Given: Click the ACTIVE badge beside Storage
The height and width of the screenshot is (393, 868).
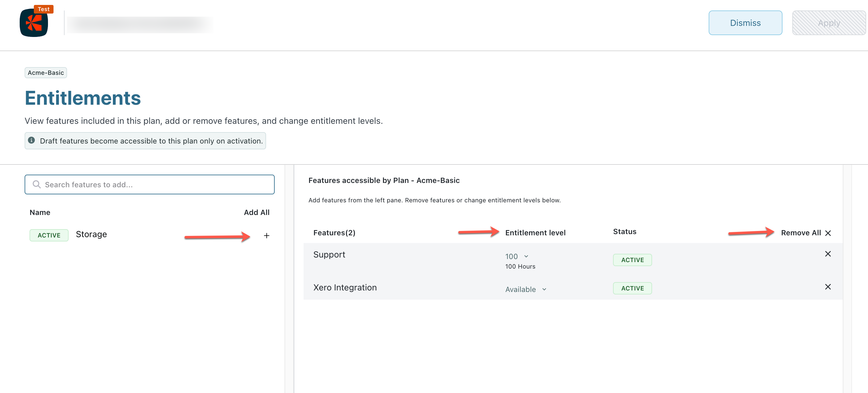Looking at the screenshot, I should 49,235.
